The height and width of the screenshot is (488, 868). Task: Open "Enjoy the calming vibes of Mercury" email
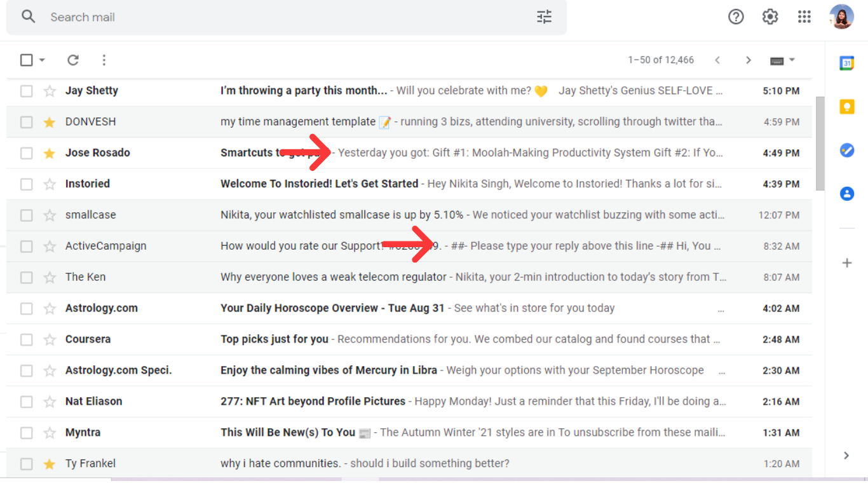(409, 371)
